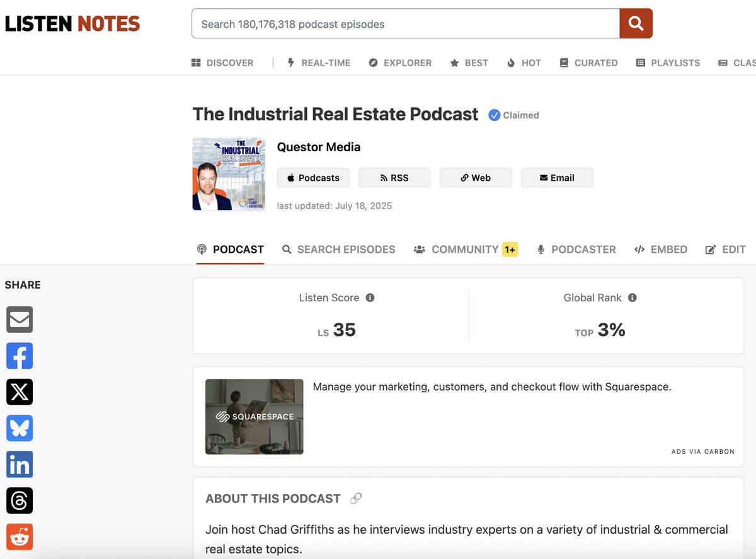Select the Podcast tab
The height and width of the screenshot is (559, 756).
(231, 250)
